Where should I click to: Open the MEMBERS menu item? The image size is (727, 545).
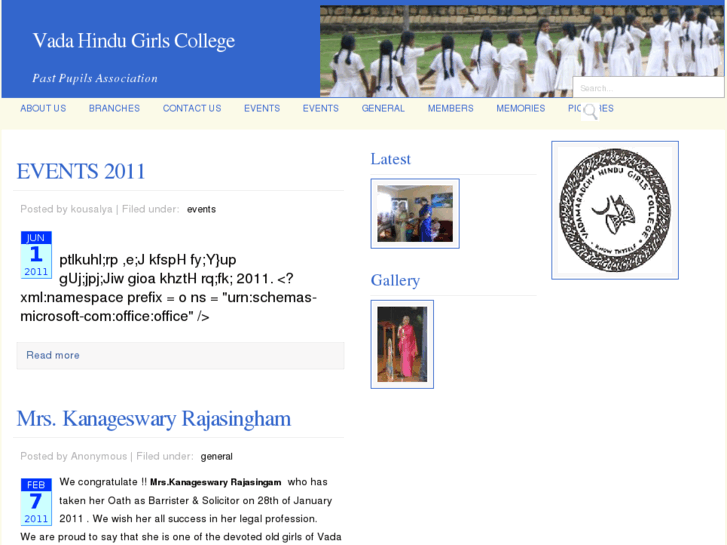pos(451,109)
